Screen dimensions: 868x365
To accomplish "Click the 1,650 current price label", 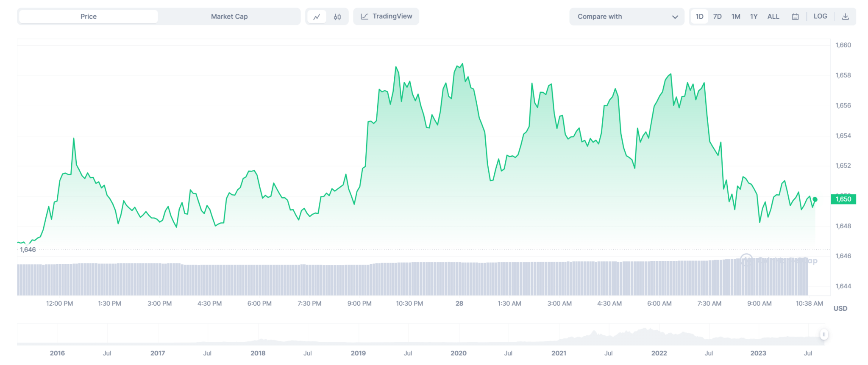I will pos(843,199).
